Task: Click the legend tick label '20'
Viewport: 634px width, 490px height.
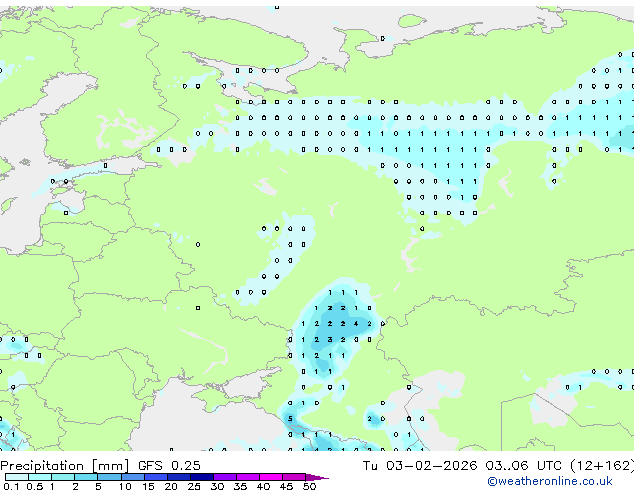Action: point(171,486)
